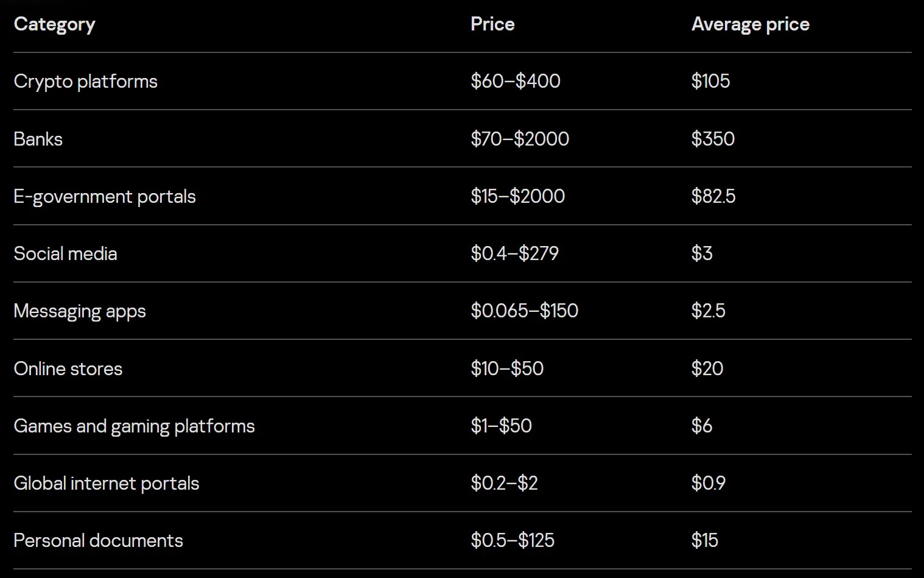This screenshot has height=578, width=924.
Task: Select the Global internet portals cell
Action: (107, 484)
